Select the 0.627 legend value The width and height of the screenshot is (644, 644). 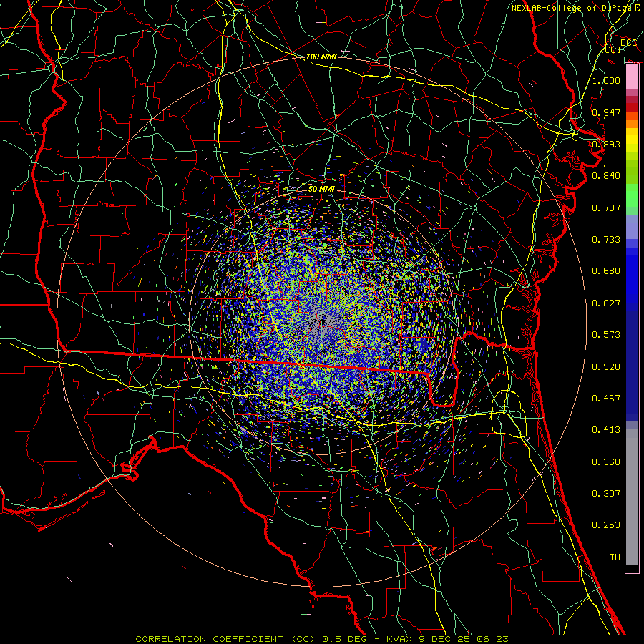tap(606, 303)
